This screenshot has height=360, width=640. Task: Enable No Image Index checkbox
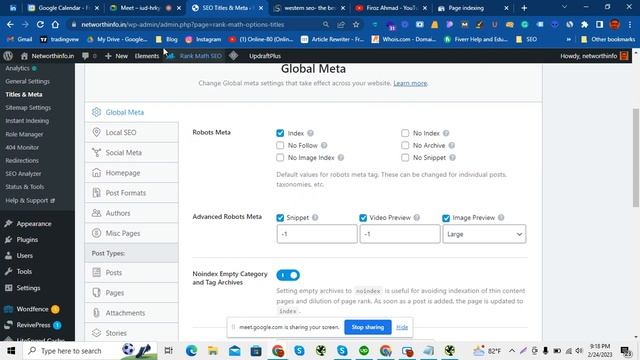pos(280,158)
